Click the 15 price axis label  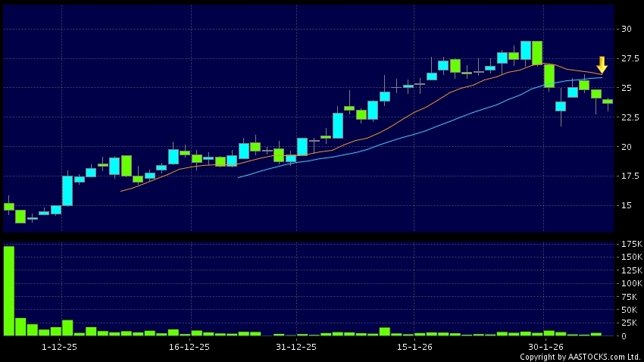tap(626, 205)
